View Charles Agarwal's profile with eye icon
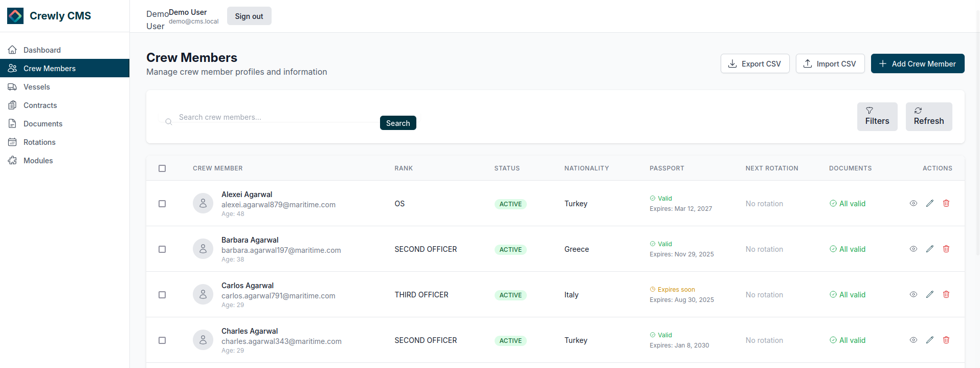 (x=914, y=340)
